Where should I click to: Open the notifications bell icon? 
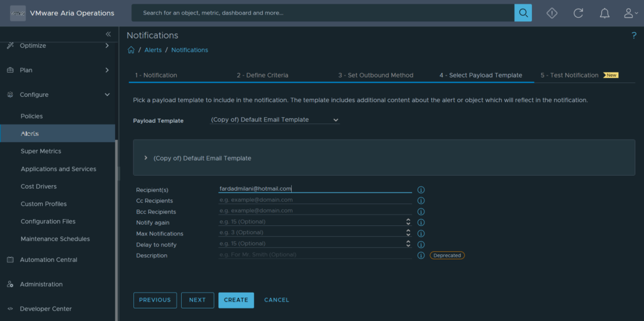coord(604,13)
